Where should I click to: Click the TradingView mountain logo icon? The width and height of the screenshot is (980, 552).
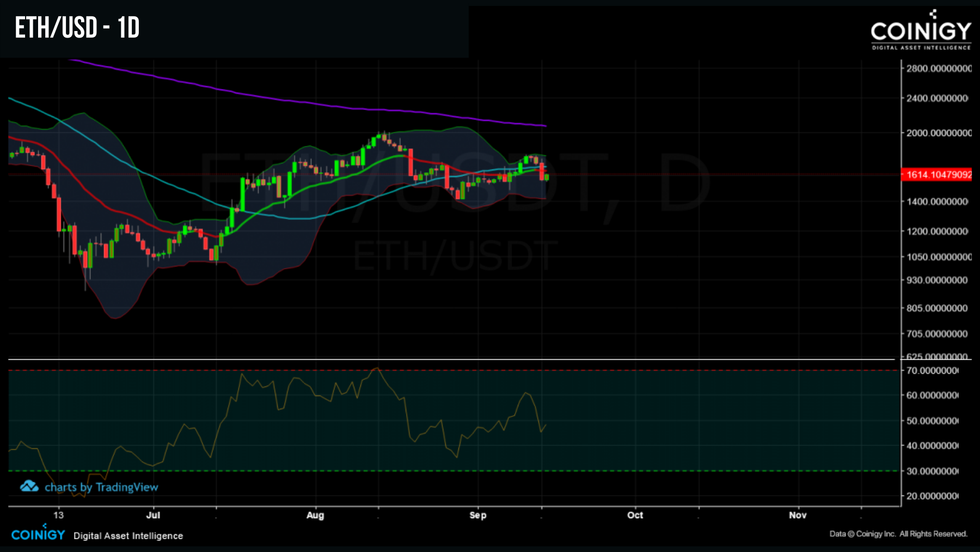pos(29,487)
